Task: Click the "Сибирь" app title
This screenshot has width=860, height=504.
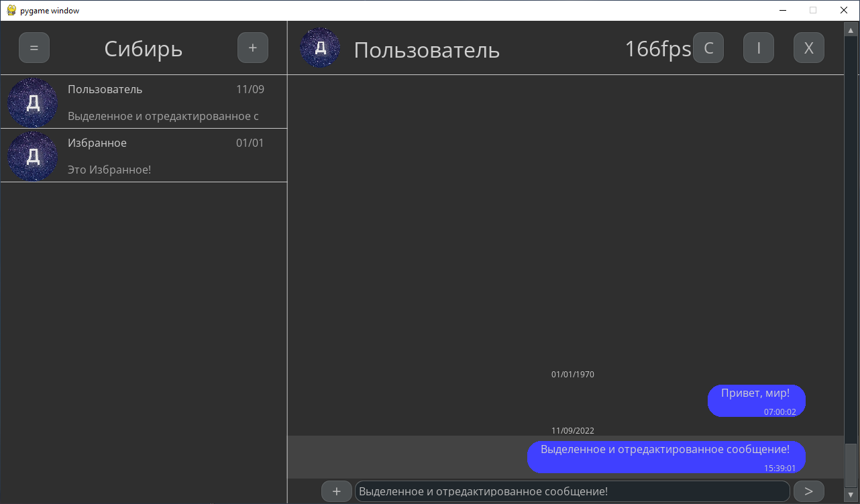Action: pos(143,48)
